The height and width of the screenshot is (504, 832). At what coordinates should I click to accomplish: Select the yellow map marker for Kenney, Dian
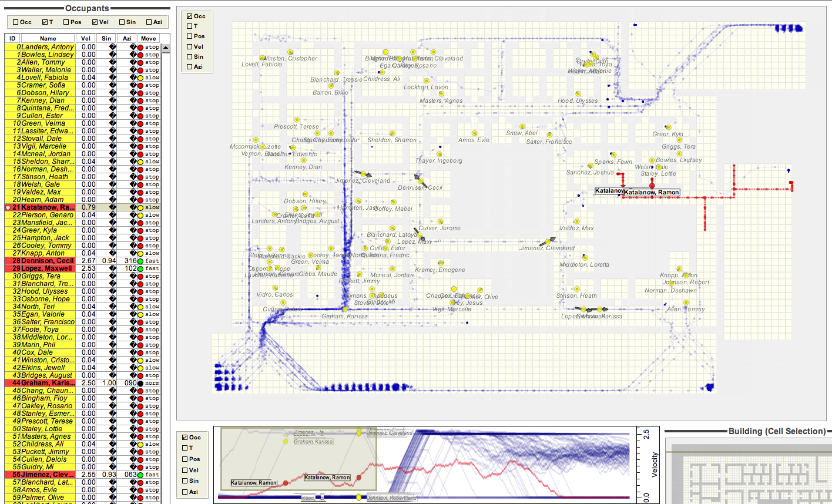coord(304,160)
